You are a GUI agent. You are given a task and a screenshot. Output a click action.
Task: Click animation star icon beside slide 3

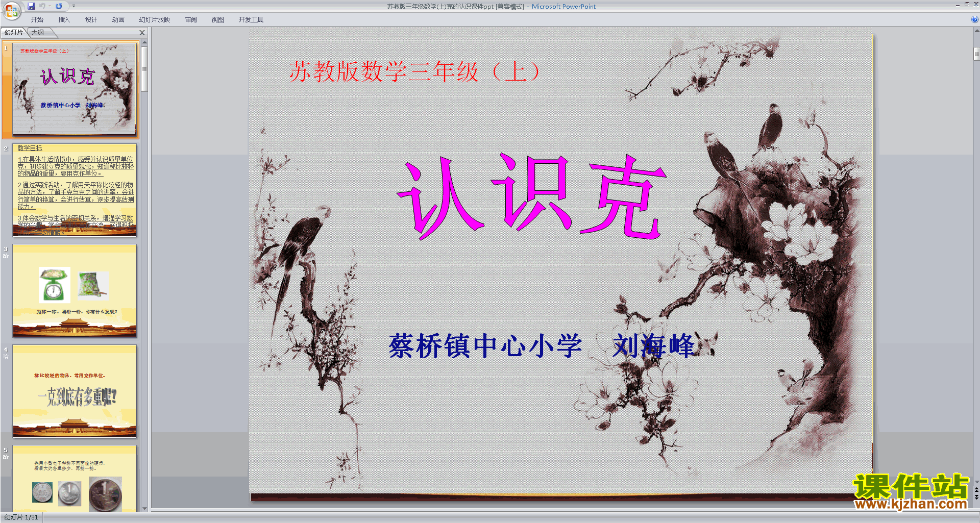(x=6, y=256)
